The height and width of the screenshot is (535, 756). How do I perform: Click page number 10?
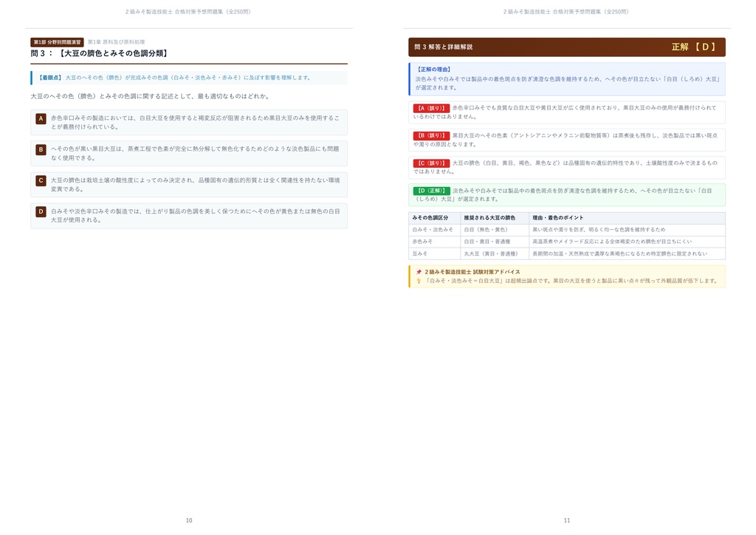pos(189,520)
